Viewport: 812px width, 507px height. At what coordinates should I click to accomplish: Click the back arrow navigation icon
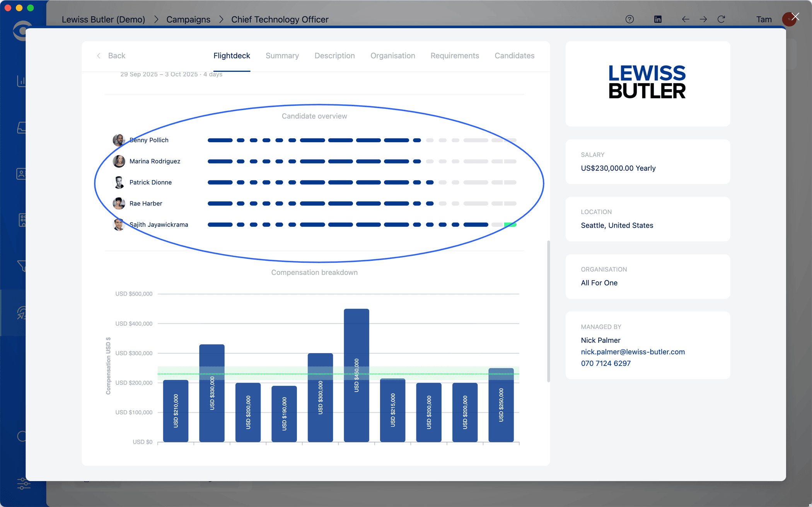685,19
